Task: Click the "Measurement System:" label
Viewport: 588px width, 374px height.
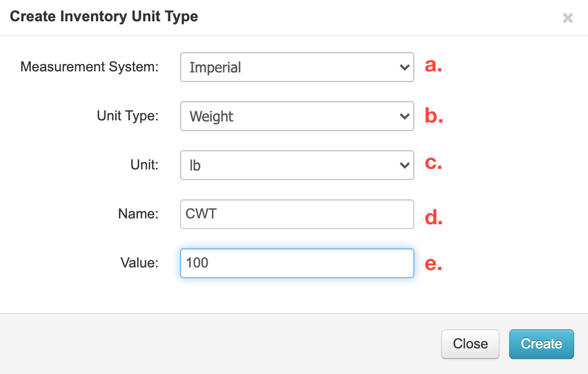Action: [x=89, y=67]
